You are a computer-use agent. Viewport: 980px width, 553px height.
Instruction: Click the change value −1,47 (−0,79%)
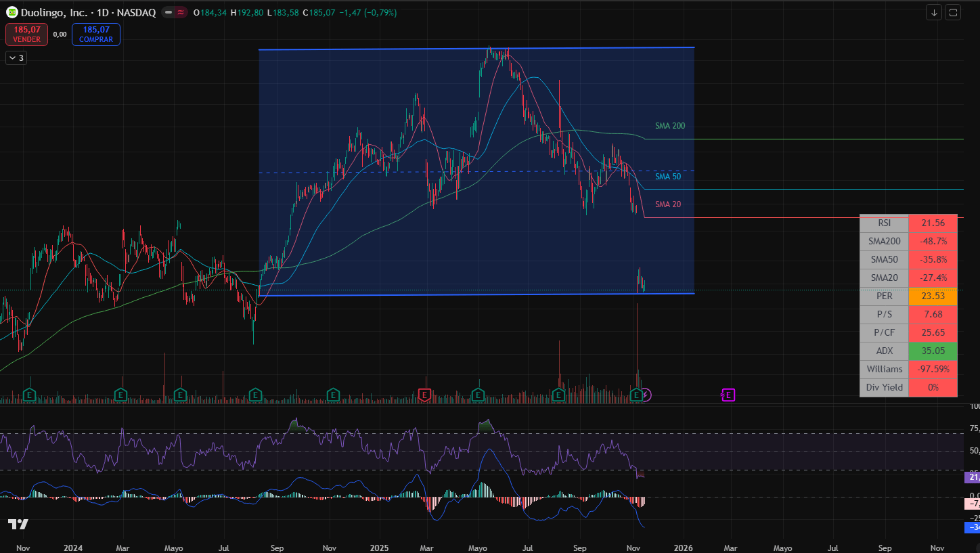click(369, 13)
